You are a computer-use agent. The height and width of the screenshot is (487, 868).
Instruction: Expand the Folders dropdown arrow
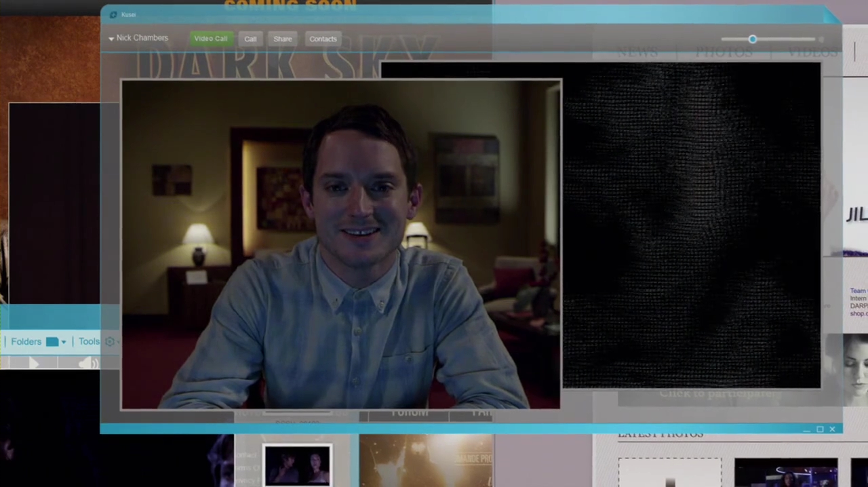[63, 343]
